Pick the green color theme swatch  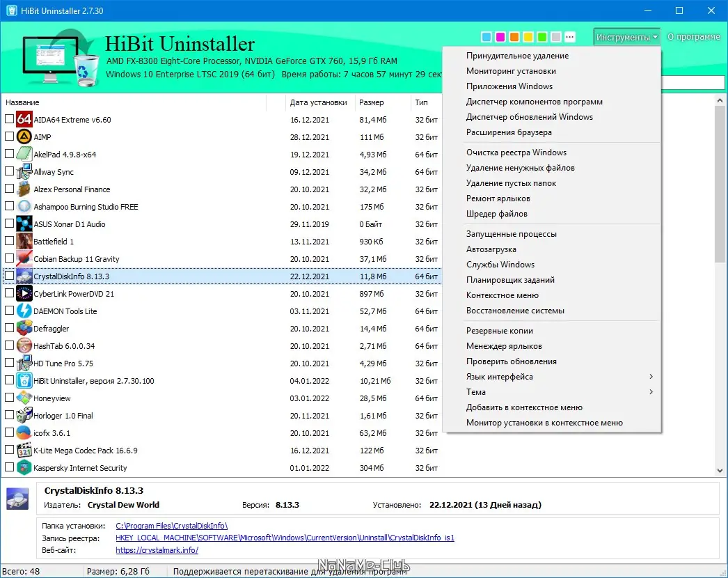[x=542, y=37]
